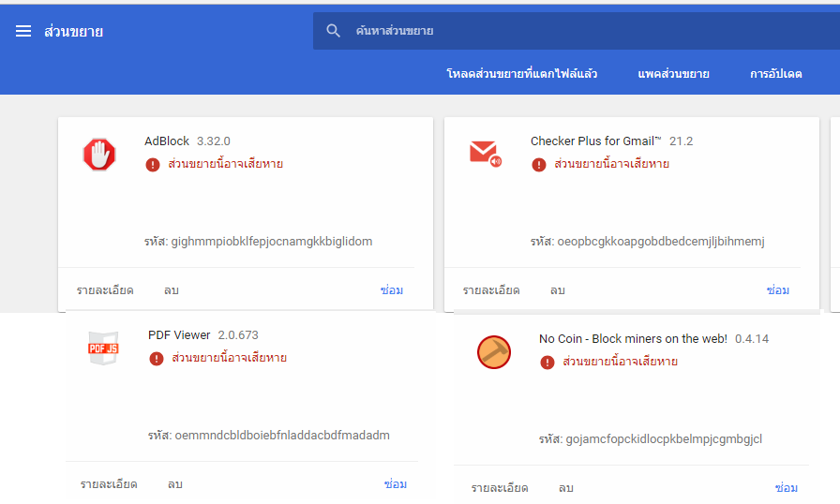The image size is (840, 504).
Task: Click the search magnifier icon
Action: tap(333, 31)
